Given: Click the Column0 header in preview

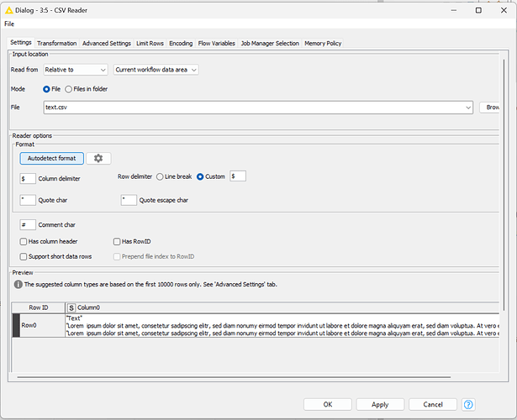Looking at the screenshot, I should click(x=282, y=307).
